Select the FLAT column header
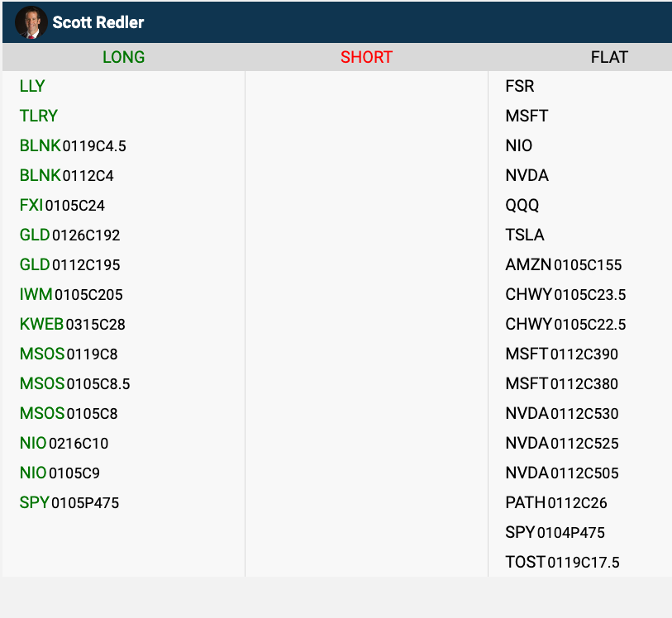The width and height of the screenshot is (672, 618). coord(609,57)
